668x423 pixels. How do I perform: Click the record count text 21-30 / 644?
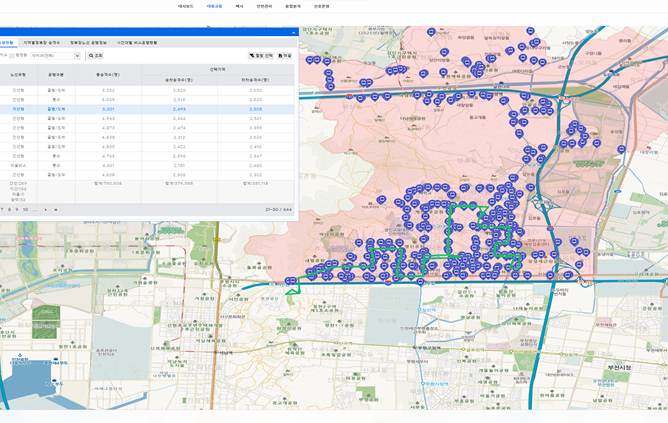(x=278, y=210)
